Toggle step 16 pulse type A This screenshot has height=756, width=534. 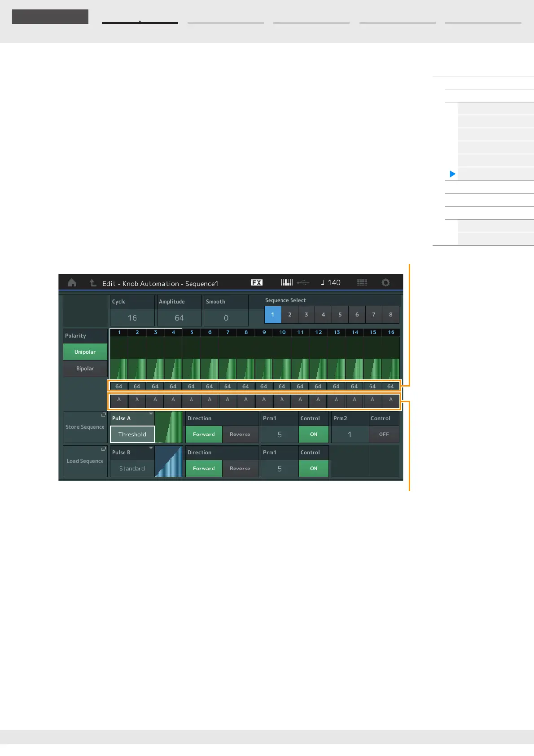point(390,400)
